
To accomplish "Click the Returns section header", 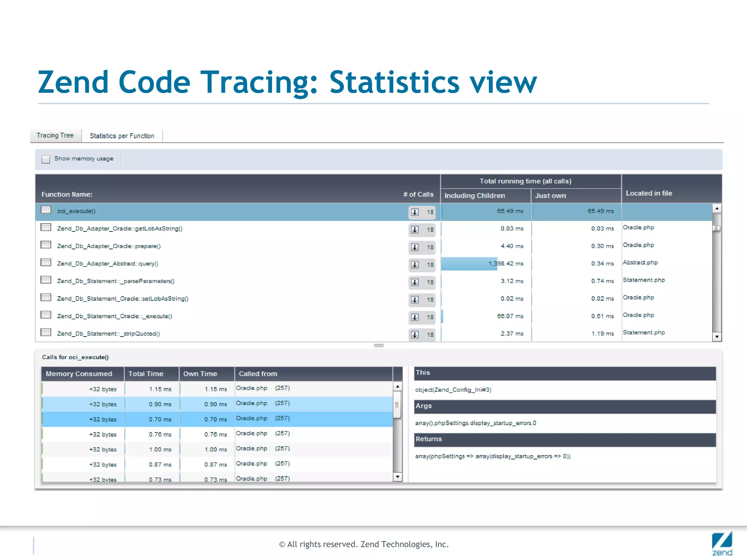I will (x=565, y=440).
